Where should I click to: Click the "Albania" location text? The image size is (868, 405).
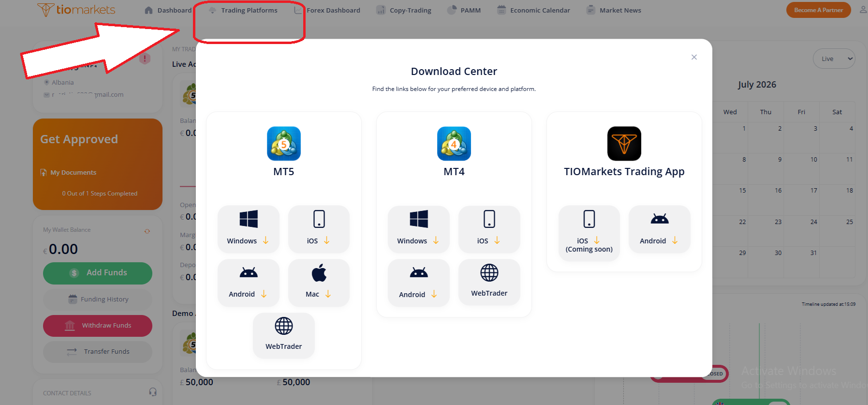coord(63,83)
